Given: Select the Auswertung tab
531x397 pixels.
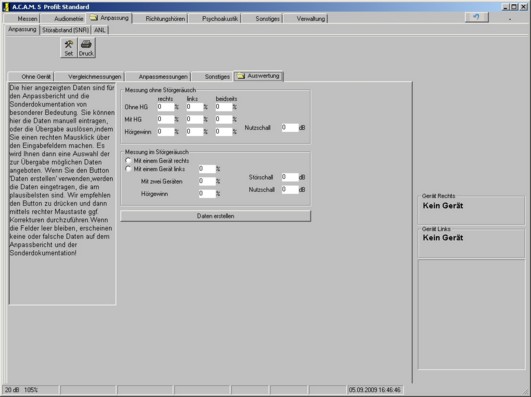Looking at the screenshot, I should [x=259, y=76].
